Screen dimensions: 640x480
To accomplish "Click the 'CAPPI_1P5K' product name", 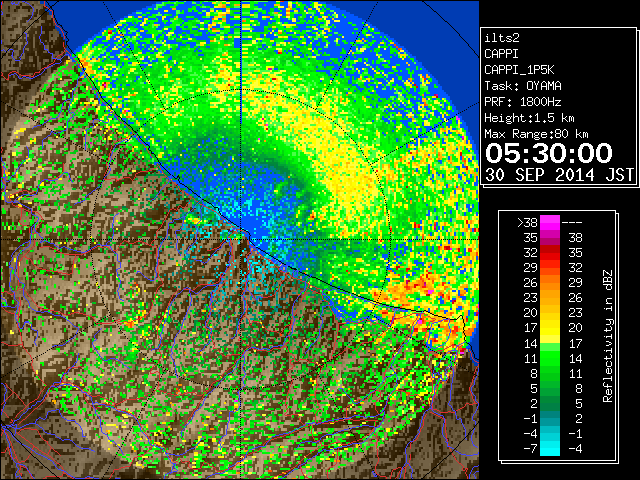I will [x=519, y=70].
